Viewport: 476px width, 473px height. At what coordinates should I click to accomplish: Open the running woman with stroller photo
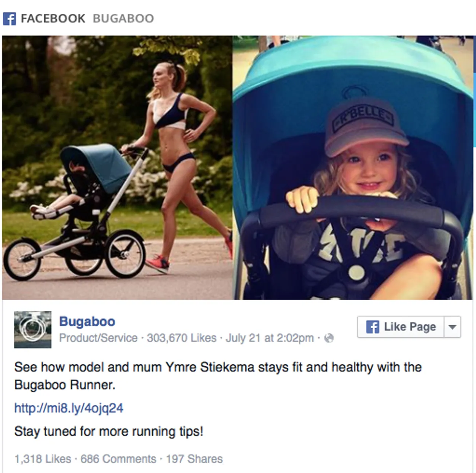click(117, 168)
